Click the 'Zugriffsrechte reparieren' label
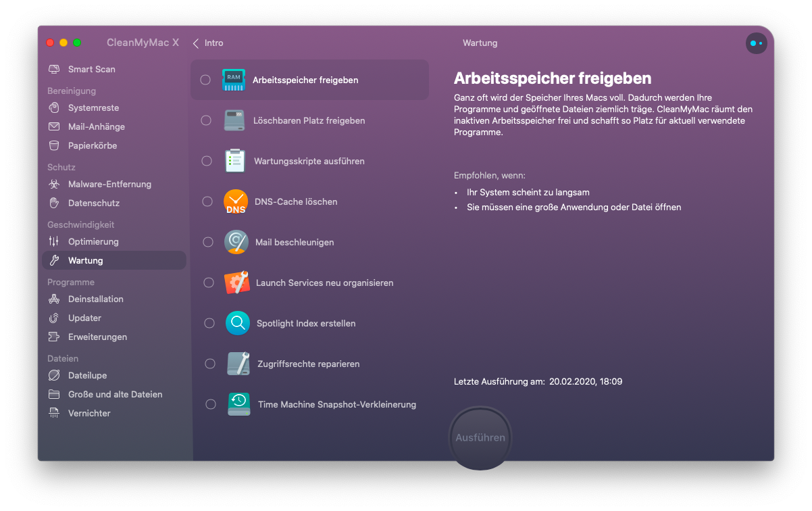This screenshot has width=812, height=511. pyautogui.click(x=309, y=364)
